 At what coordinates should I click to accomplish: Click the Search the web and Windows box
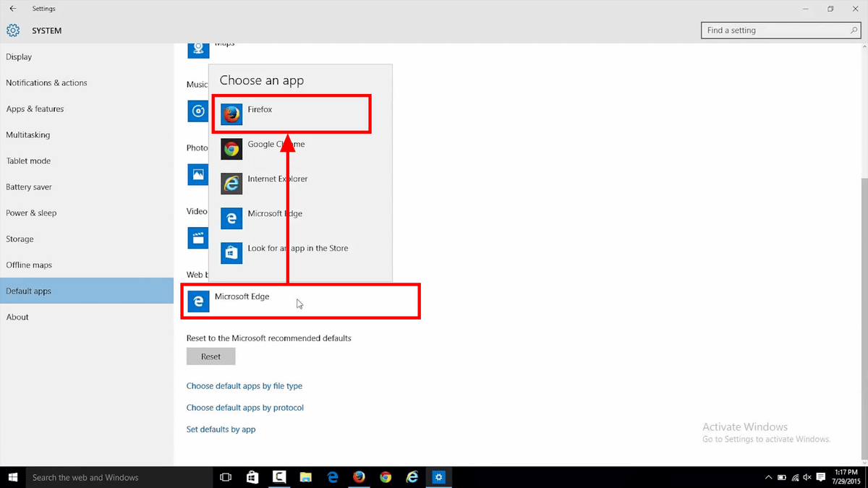[119, 477]
